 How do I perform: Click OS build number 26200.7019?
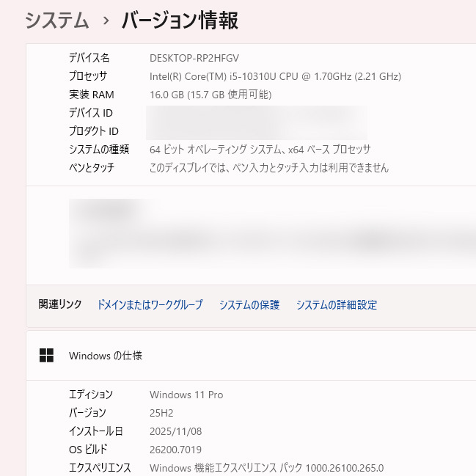click(175, 450)
